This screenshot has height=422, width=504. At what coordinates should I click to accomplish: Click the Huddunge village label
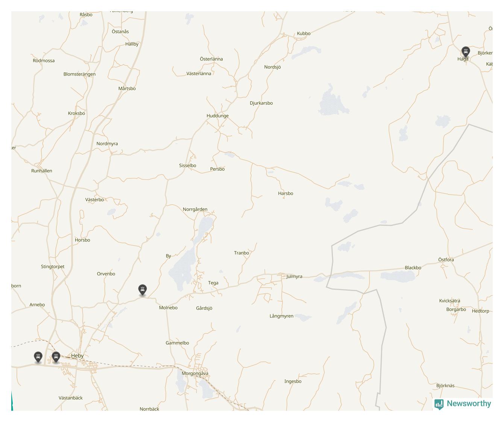coord(217,116)
